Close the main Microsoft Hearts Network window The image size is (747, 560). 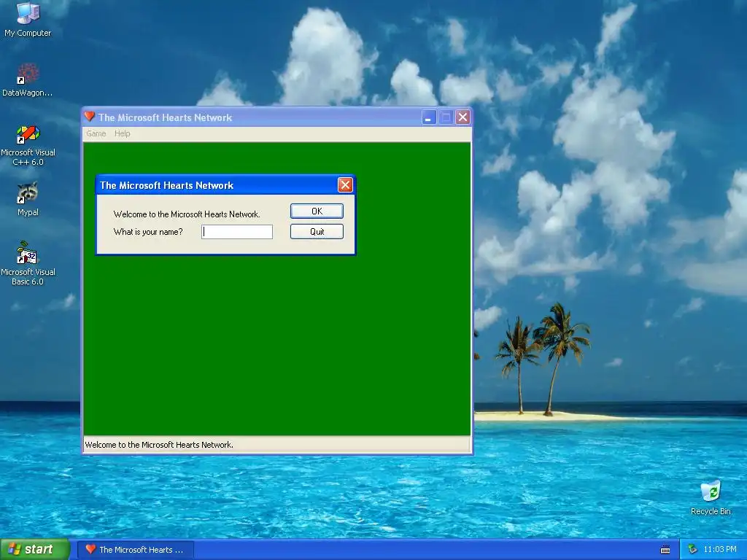tap(462, 117)
